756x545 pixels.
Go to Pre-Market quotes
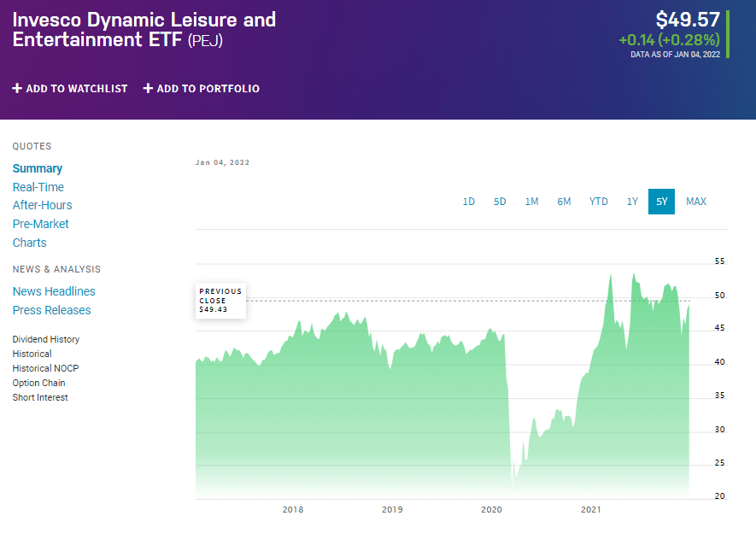pyautogui.click(x=40, y=224)
